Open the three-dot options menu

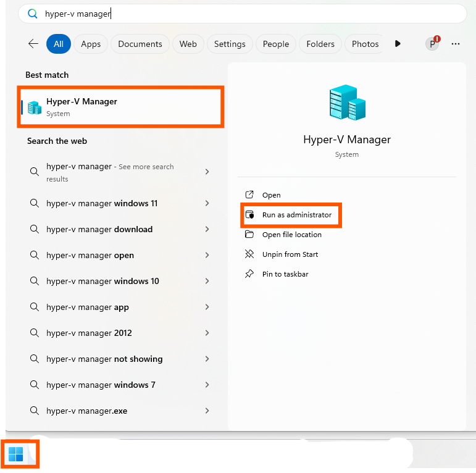456,44
